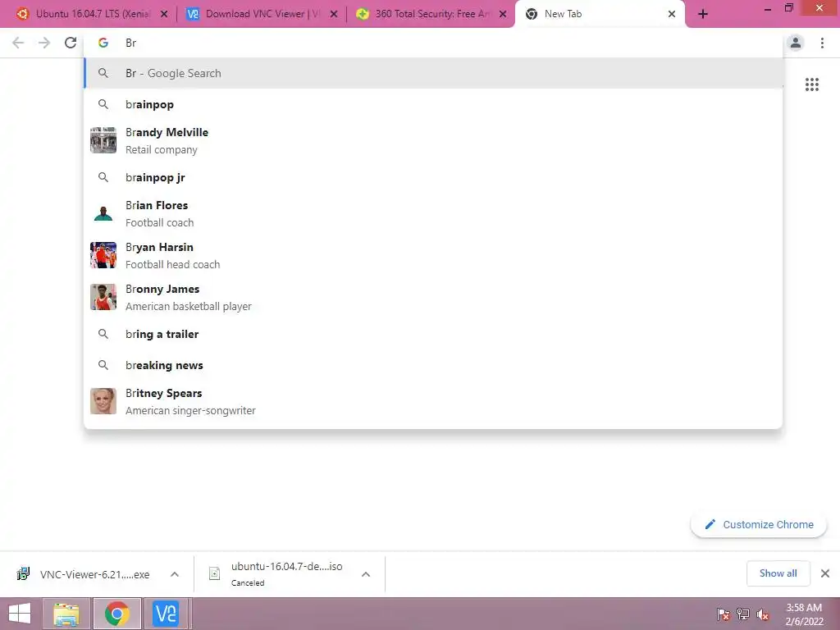Click the search icon beside breaking news
This screenshot has width=840, height=630.
(x=103, y=365)
